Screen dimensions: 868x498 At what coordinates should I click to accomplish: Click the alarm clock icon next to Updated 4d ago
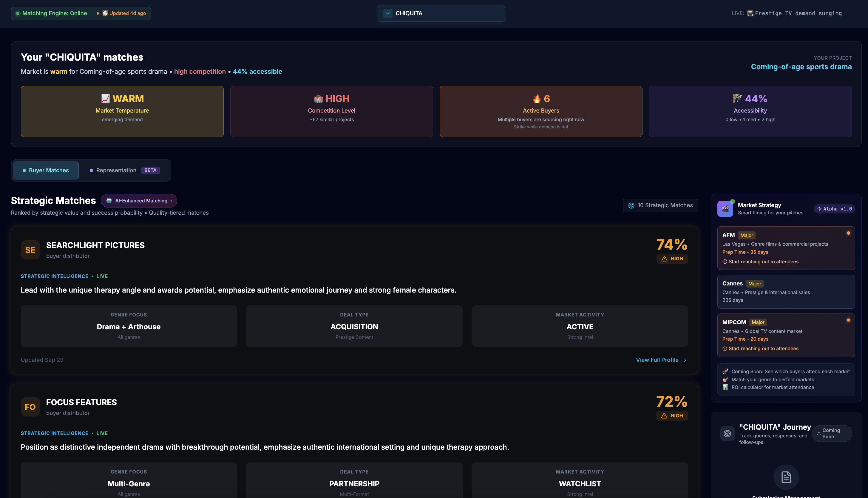(105, 13)
